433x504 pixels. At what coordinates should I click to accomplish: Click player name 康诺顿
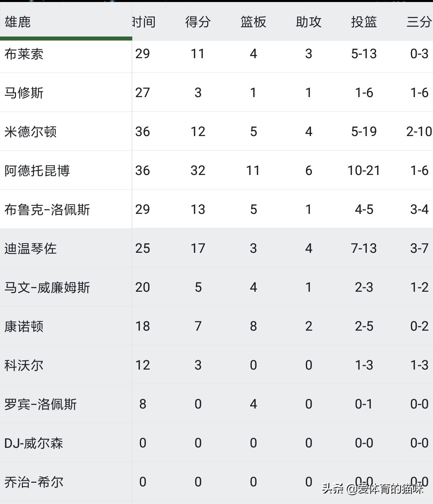click(x=24, y=326)
